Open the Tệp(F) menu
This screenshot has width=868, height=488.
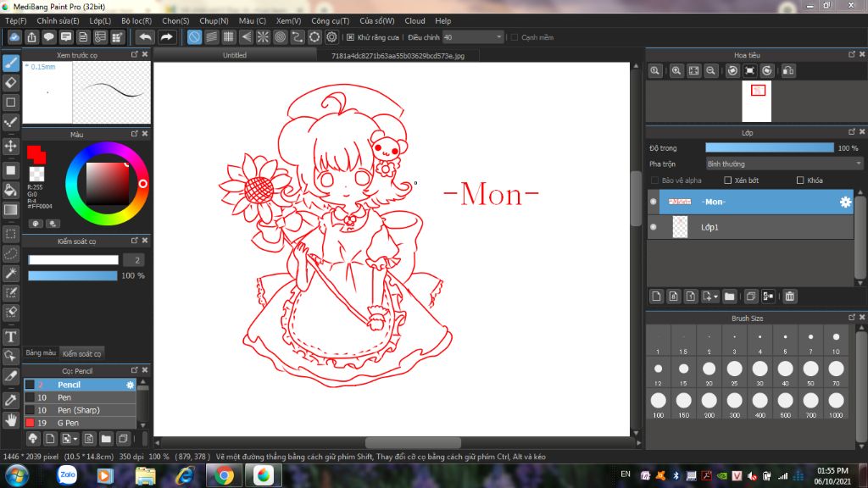point(16,21)
